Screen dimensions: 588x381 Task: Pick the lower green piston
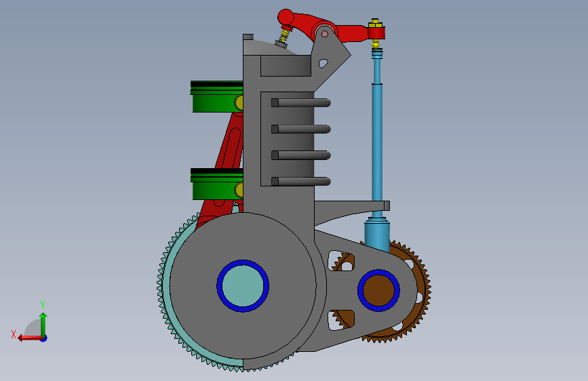217,184
